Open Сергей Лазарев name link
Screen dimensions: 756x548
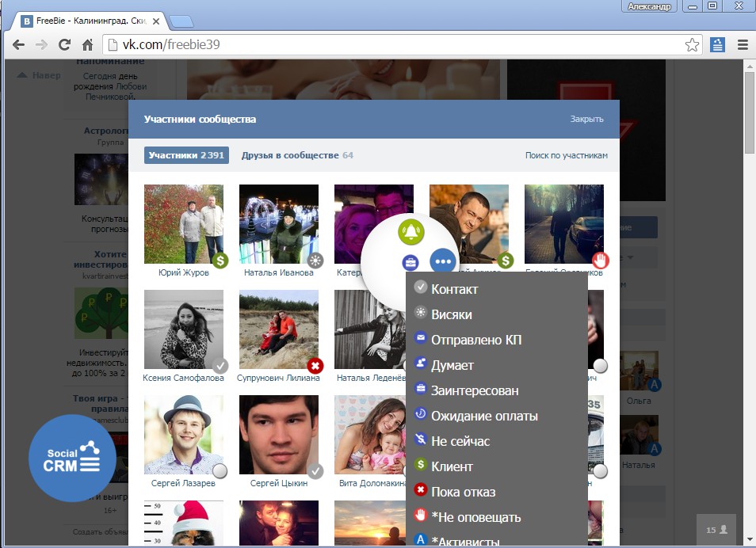click(183, 483)
